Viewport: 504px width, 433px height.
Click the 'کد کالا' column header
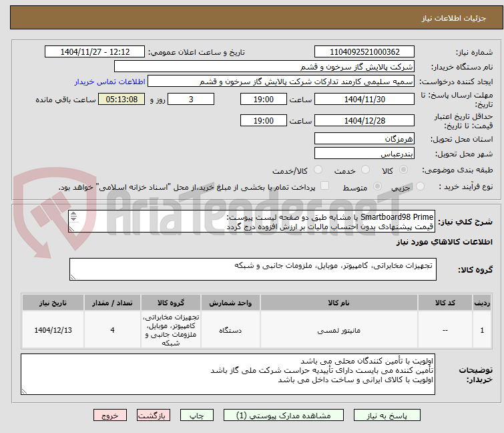[445, 303]
